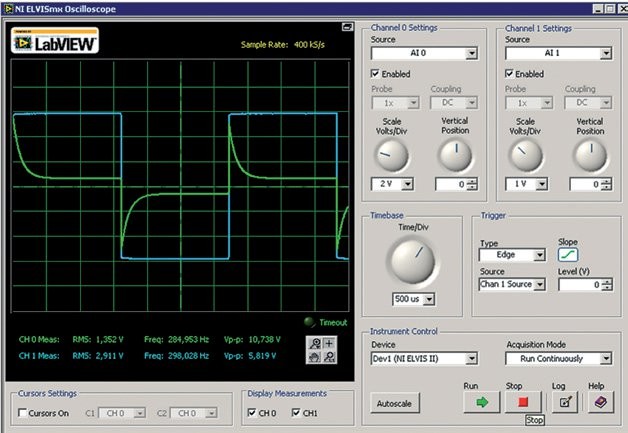Click Channel 1 Scale Volts/Div knob

[525, 156]
